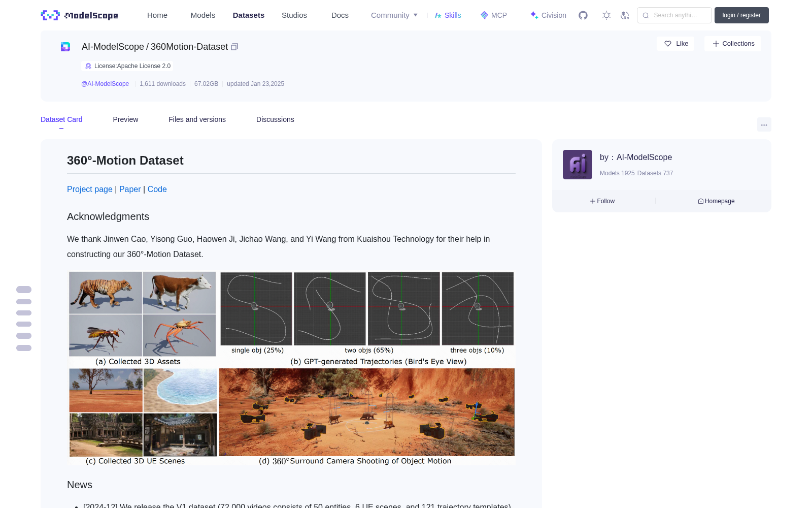Viewport: 812px width, 508px height.
Task: Click the login / register button
Action: [741, 15]
